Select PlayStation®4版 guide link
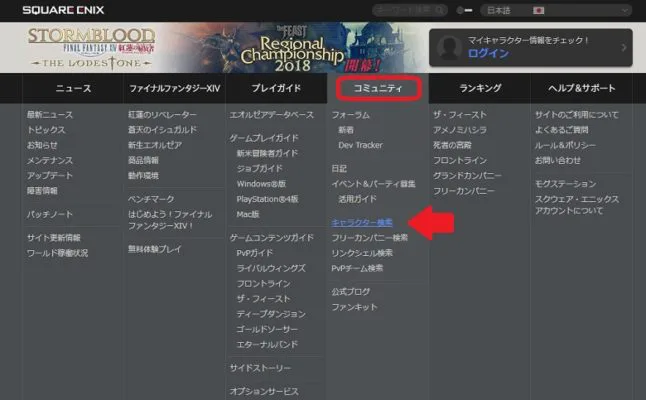646x400 pixels. point(267,199)
